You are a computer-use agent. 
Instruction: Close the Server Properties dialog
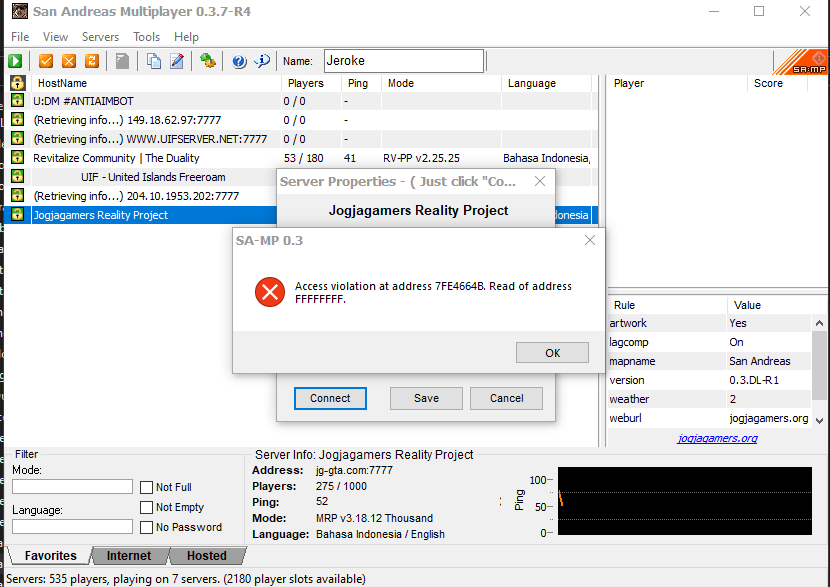pyautogui.click(x=540, y=181)
